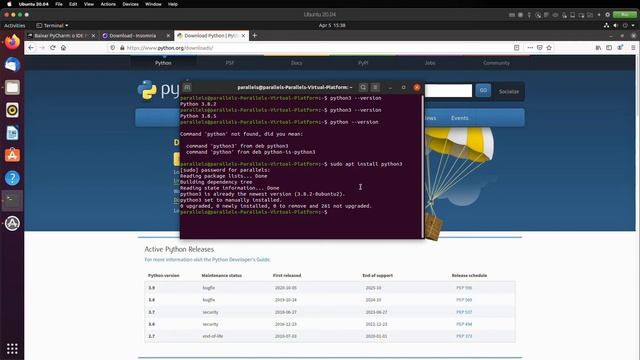The image size is (640, 360).
Task: Close the Download Python tab
Action: (243, 36)
